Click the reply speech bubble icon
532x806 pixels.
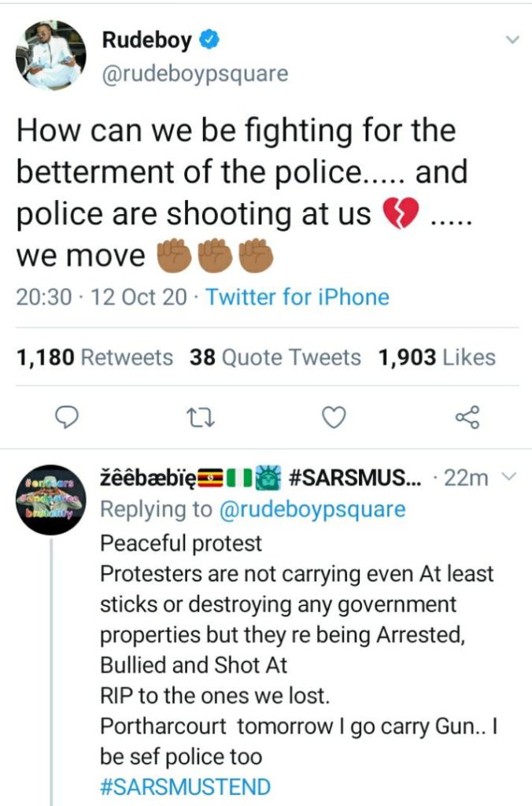click(x=68, y=417)
